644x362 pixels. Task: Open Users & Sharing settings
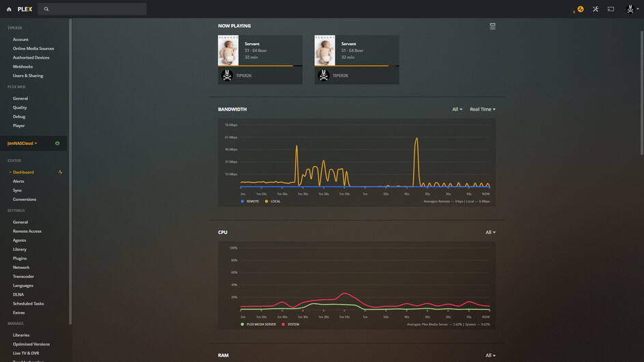[28, 76]
